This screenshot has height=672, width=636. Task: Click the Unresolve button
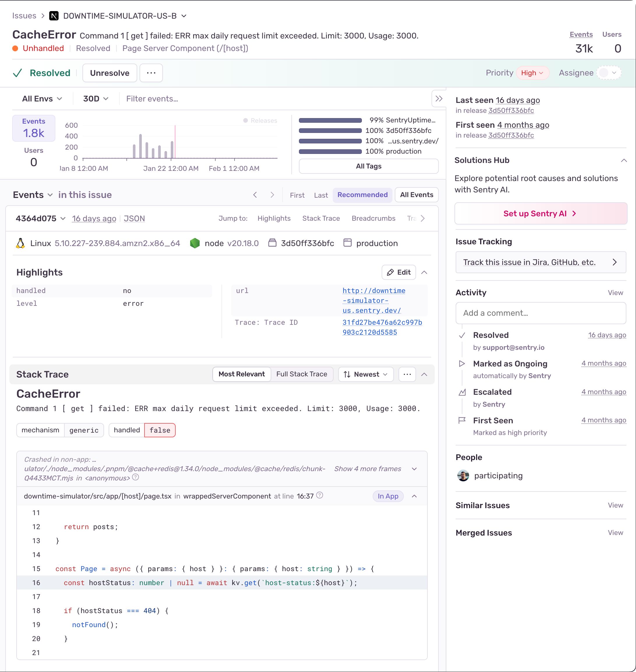tap(110, 73)
